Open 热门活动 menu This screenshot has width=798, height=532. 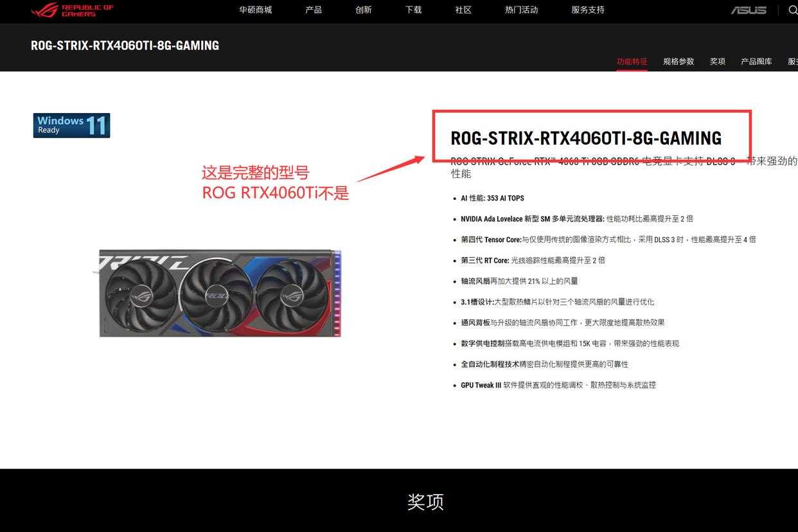522,10
